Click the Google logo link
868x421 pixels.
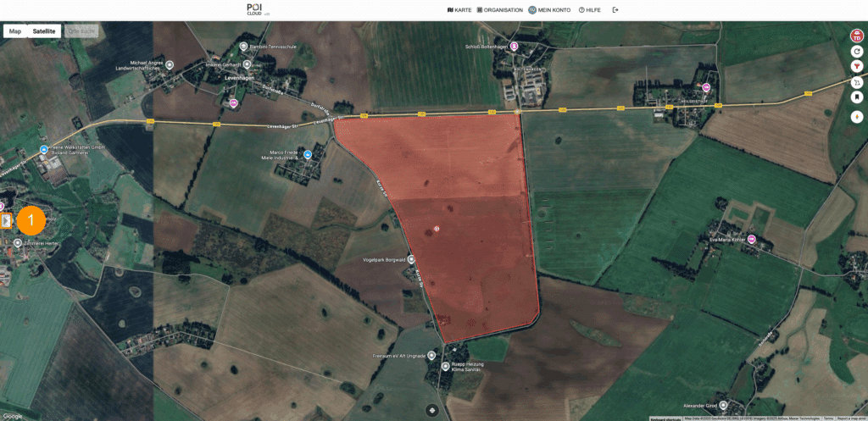coord(13,416)
